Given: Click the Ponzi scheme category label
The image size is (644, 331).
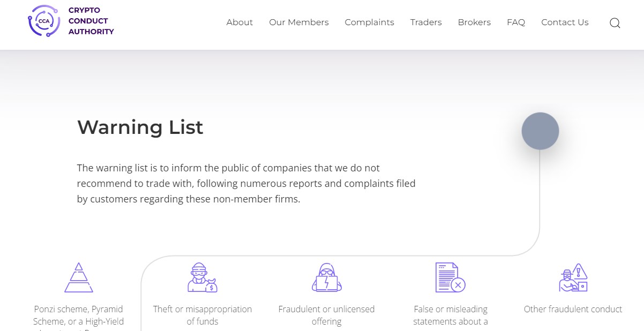Looking at the screenshot, I should (79, 315).
